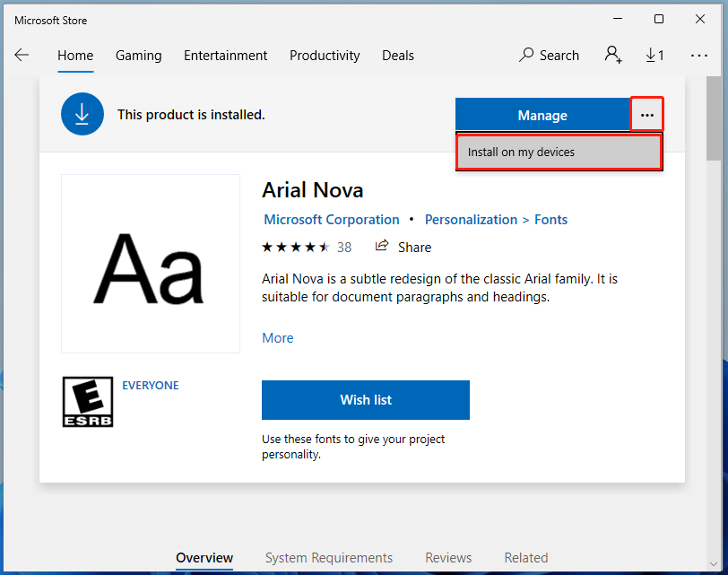The height and width of the screenshot is (575, 728).
Task: Maximize the Microsoft Store window
Action: tap(659, 19)
